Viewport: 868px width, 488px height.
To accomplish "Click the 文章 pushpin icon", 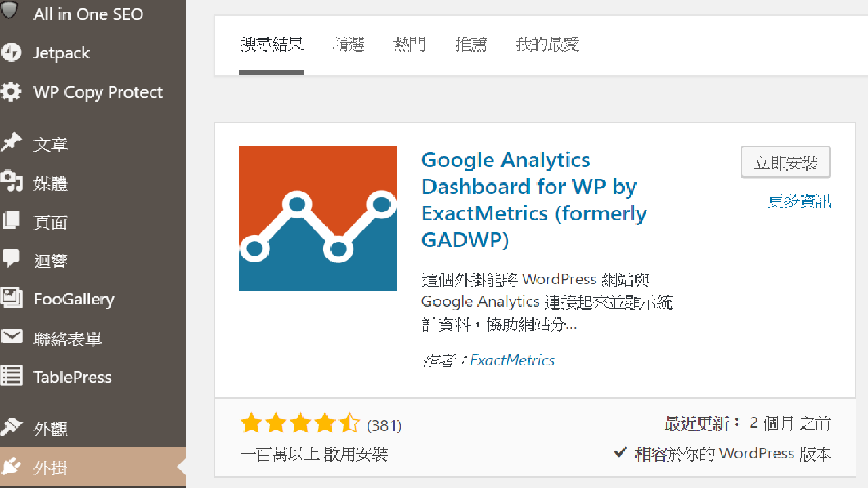I will point(11,144).
